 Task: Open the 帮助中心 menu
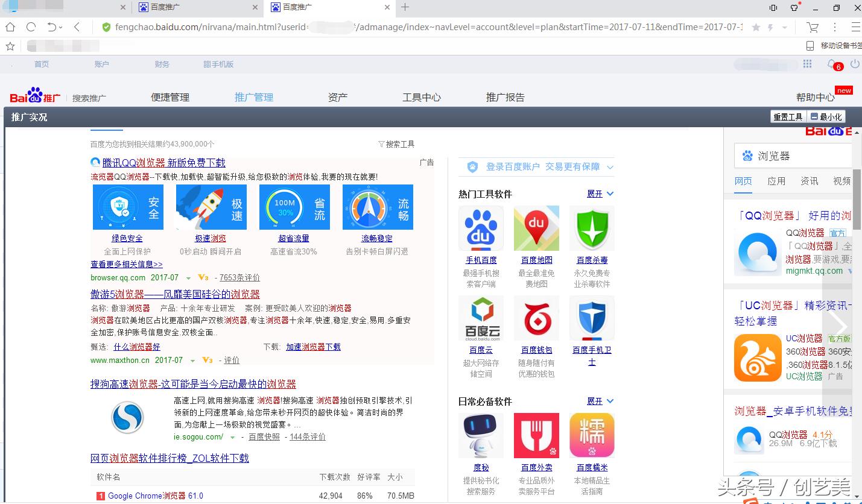tap(816, 97)
